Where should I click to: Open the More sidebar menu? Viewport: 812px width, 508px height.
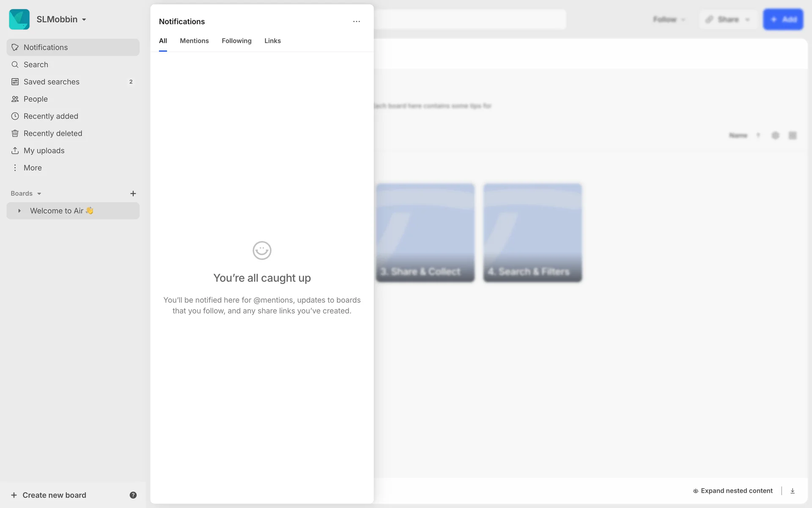[x=32, y=168]
